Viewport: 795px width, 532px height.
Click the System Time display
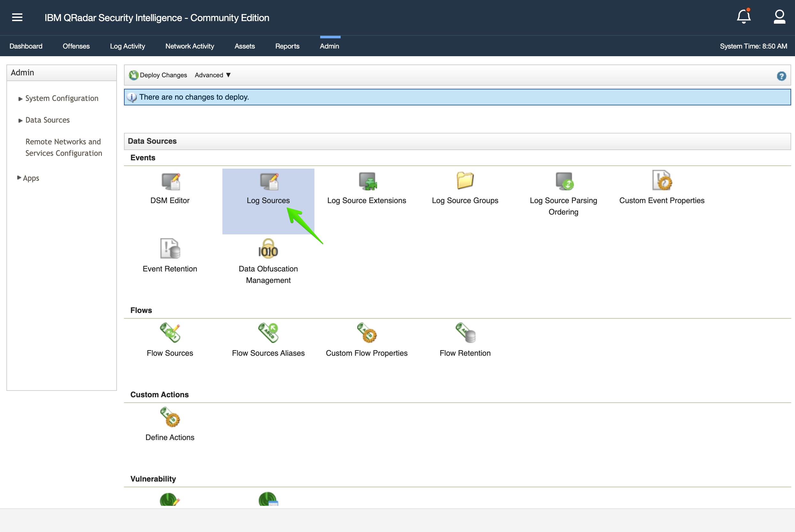(x=753, y=46)
